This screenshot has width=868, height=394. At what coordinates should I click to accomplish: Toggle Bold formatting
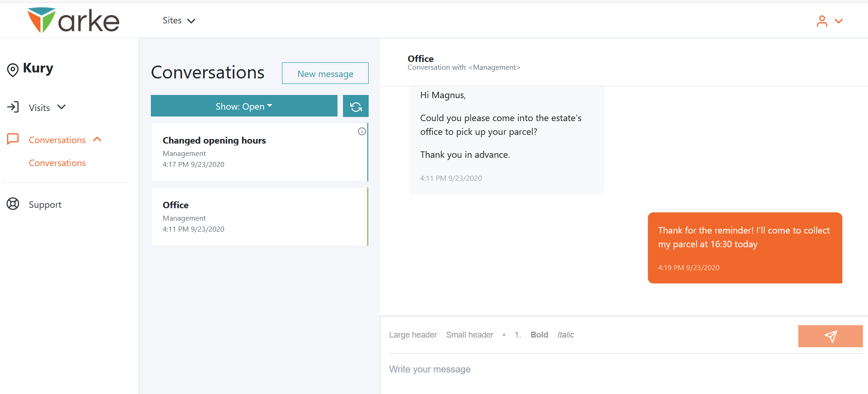click(x=539, y=335)
